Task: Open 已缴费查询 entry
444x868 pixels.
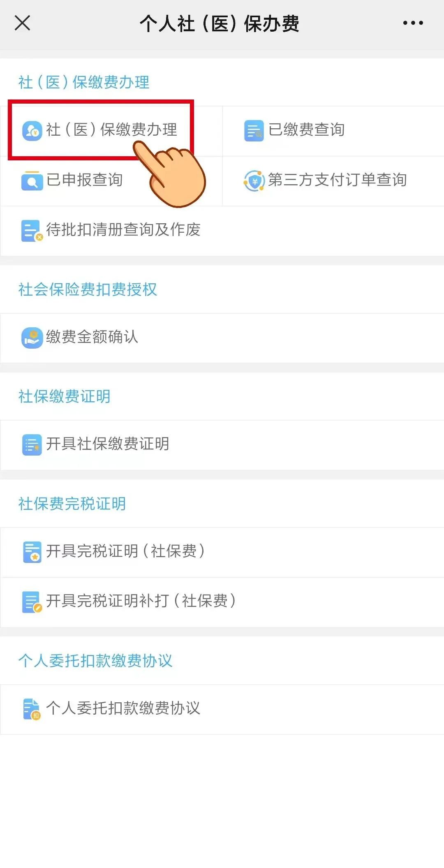Action: point(306,130)
